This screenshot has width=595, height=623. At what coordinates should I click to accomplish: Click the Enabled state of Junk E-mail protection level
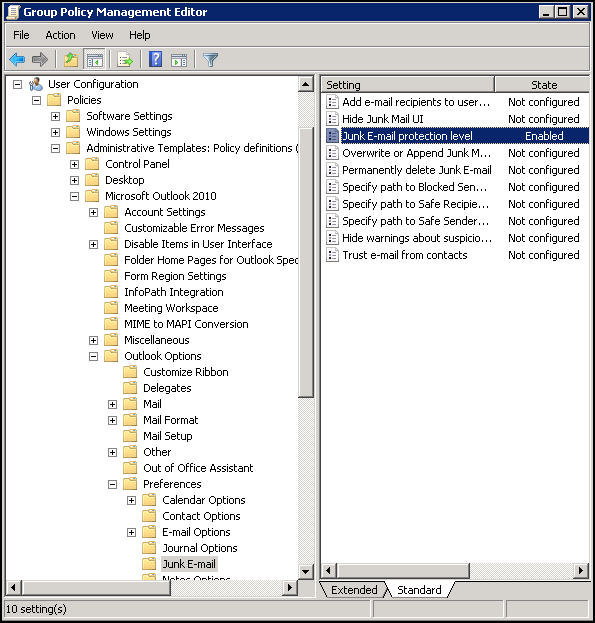544,136
